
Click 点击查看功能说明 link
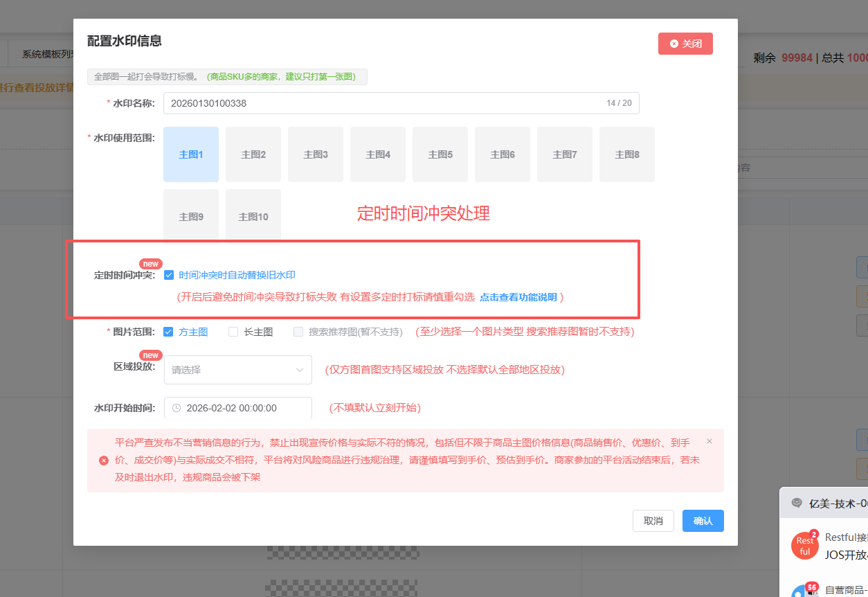click(x=518, y=297)
